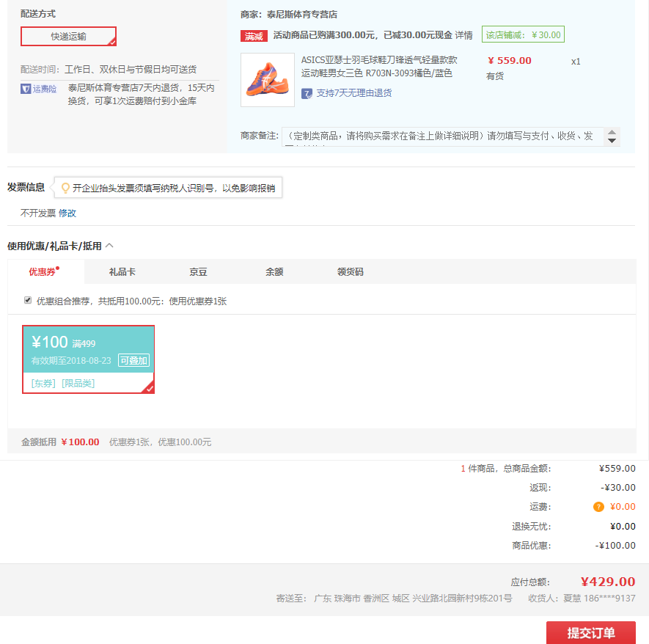Select 快递运输 delivery method

[x=68, y=37]
